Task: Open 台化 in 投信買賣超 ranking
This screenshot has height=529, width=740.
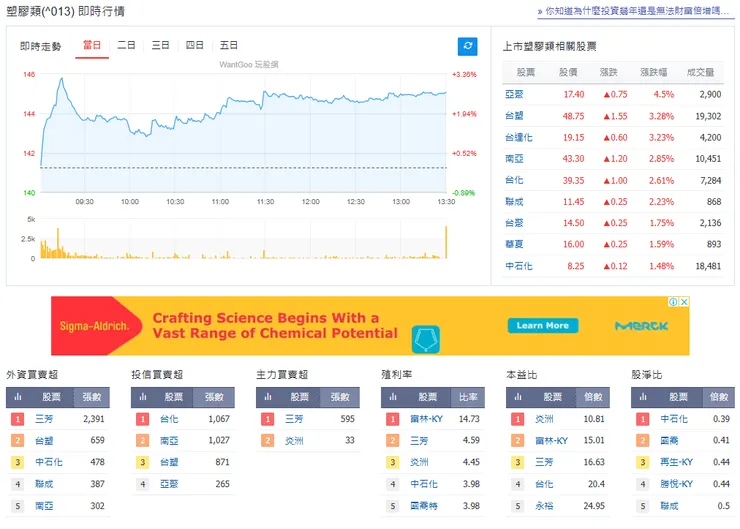Action: click(169, 419)
